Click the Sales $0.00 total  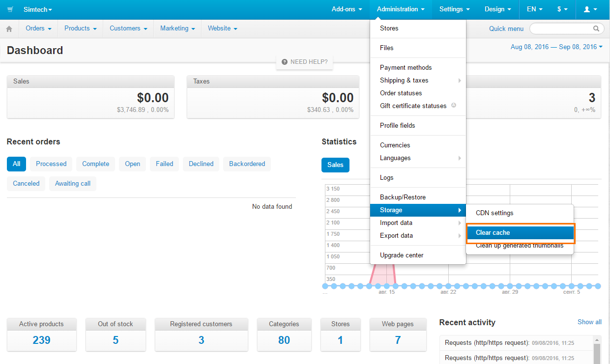point(152,98)
